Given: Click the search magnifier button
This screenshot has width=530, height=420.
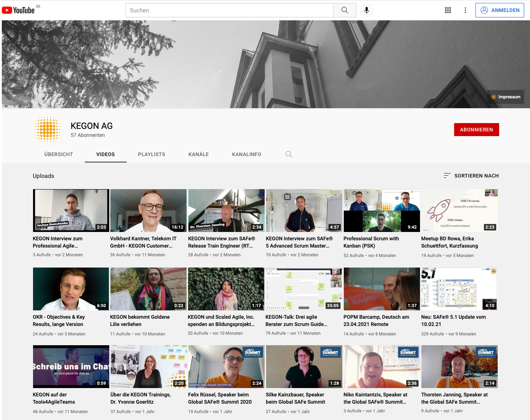Looking at the screenshot, I should (x=344, y=10).
